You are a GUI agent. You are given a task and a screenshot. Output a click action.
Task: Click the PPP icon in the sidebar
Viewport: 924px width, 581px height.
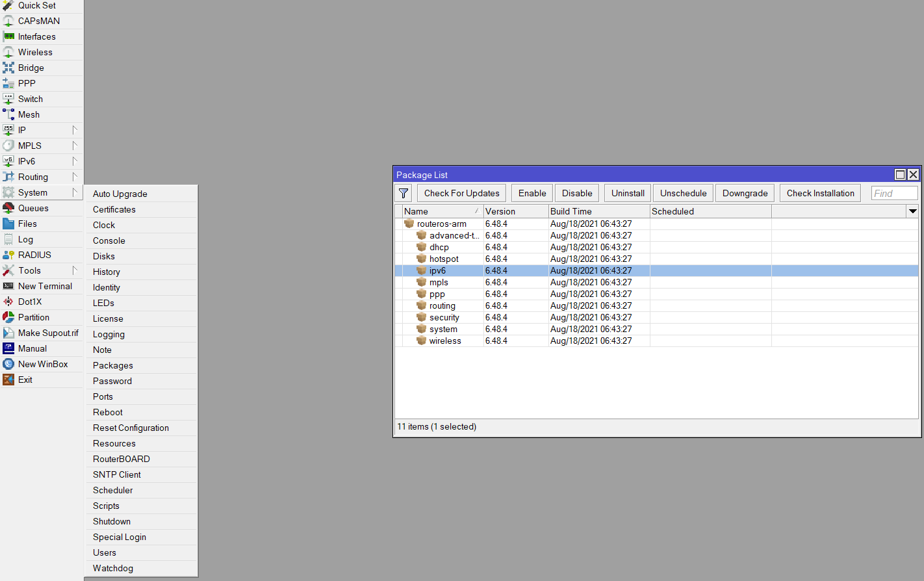(8, 83)
